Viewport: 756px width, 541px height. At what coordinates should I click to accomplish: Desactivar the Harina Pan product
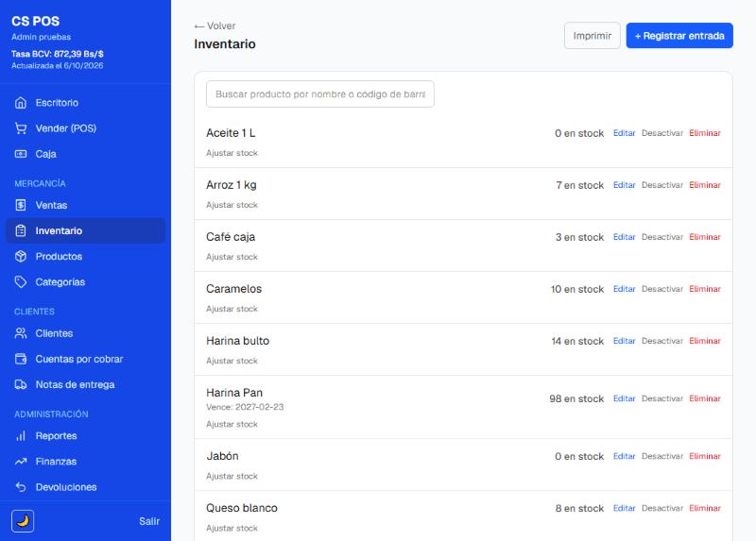point(662,398)
